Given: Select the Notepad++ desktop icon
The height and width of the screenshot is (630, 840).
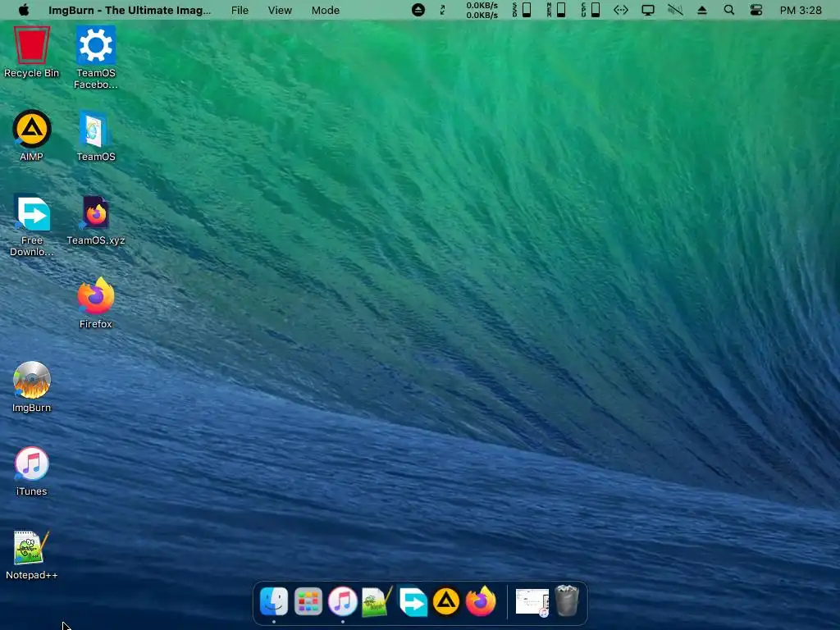Looking at the screenshot, I should pyautogui.click(x=30, y=547).
